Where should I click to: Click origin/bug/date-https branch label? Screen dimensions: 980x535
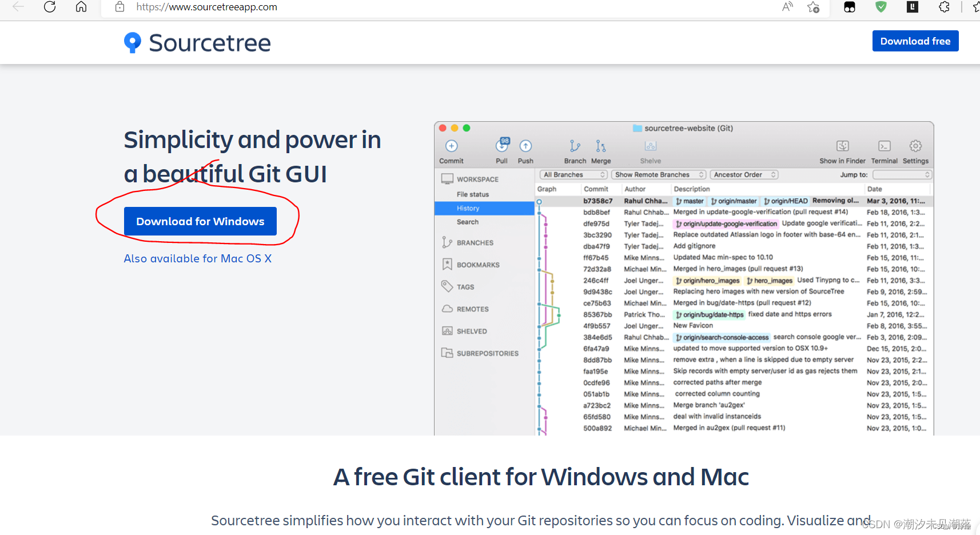(x=710, y=315)
